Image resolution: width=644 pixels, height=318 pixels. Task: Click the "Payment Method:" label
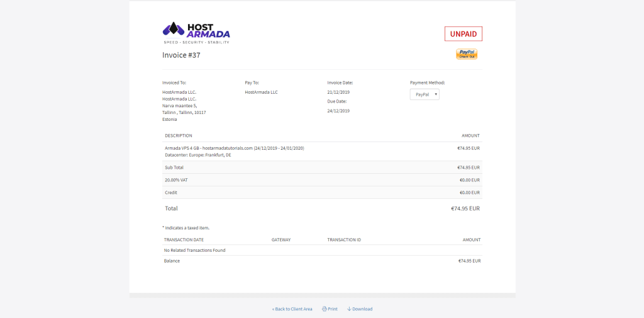427,82
